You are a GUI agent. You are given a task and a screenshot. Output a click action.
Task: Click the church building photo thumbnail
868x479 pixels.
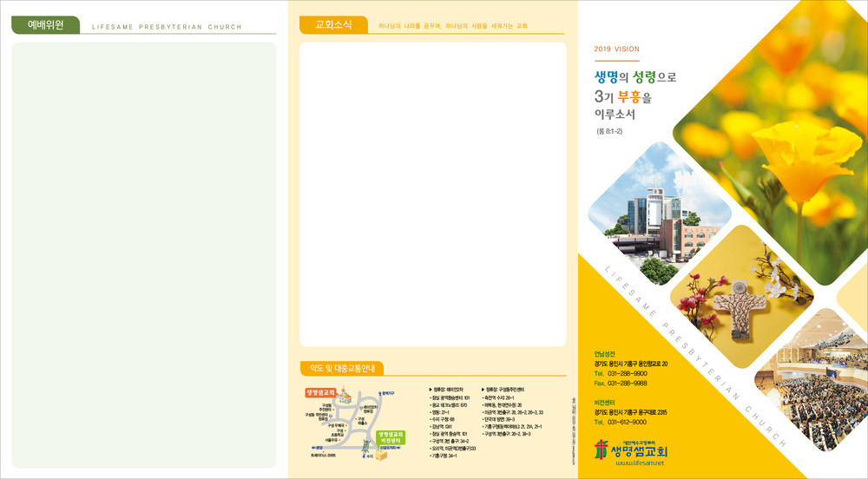[x=647, y=213]
